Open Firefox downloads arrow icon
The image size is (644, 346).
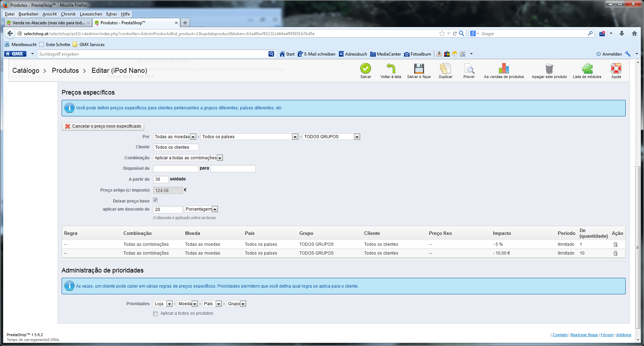coord(622,33)
